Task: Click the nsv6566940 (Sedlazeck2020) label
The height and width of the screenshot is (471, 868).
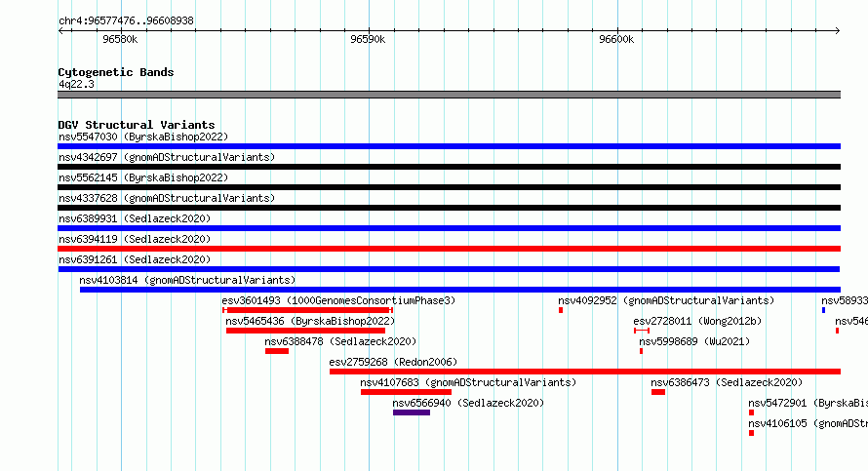Action: click(468, 403)
